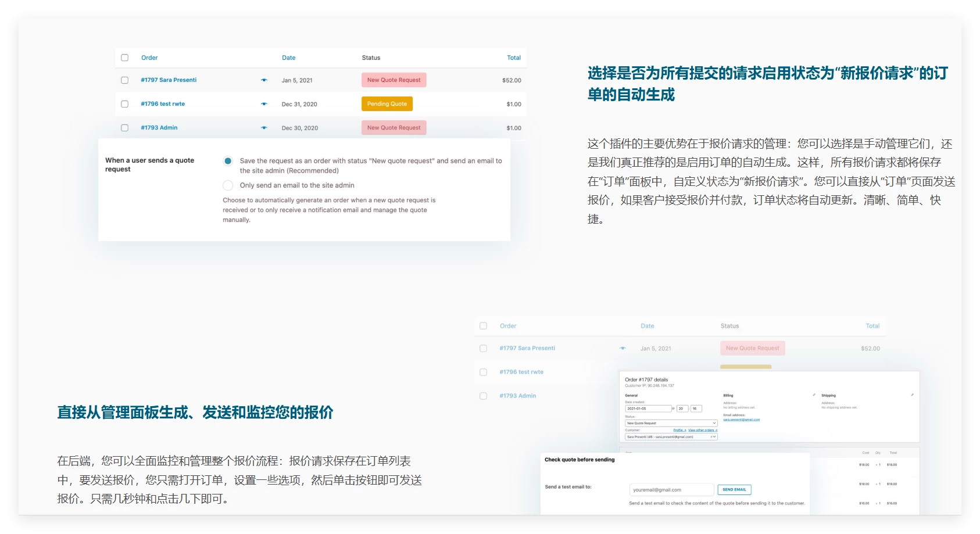Sort top table by Order column header

click(149, 58)
